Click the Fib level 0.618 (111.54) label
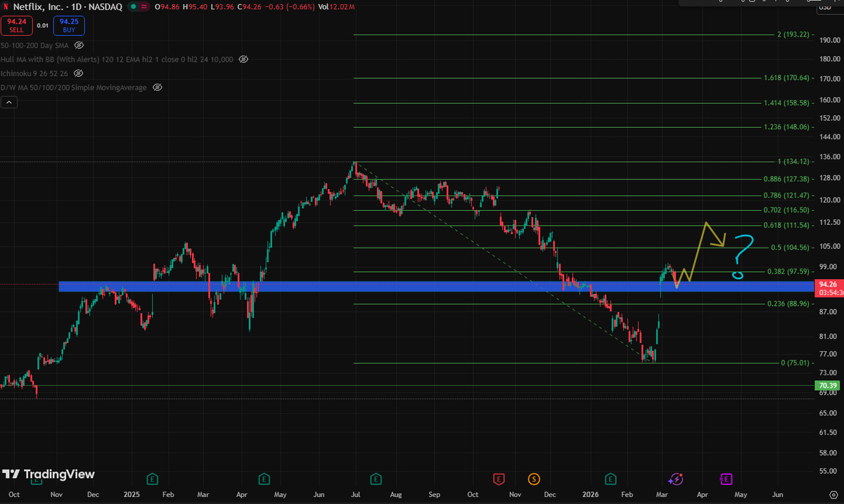844x504 pixels. click(788, 225)
